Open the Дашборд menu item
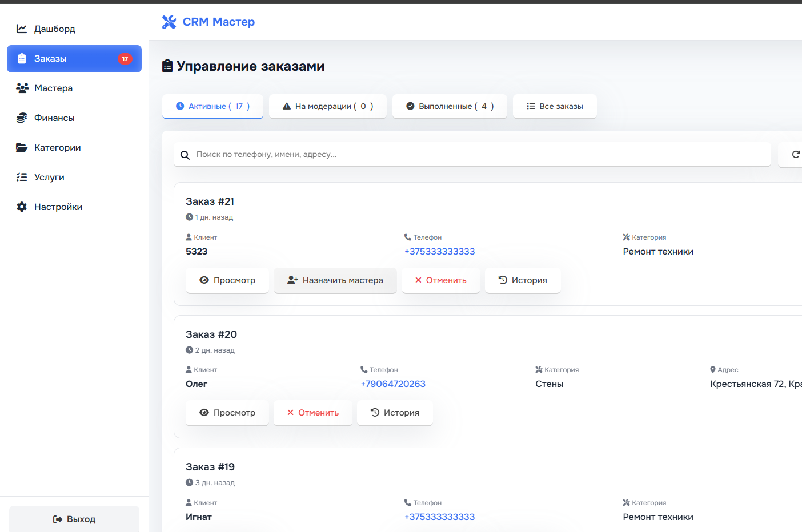The height and width of the screenshot is (532, 802). click(x=74, y=29)
